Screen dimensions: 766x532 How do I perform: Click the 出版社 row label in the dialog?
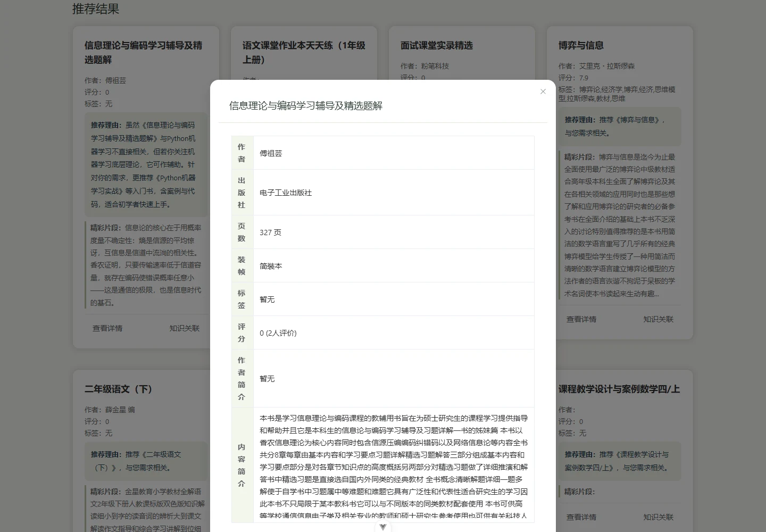242,193
